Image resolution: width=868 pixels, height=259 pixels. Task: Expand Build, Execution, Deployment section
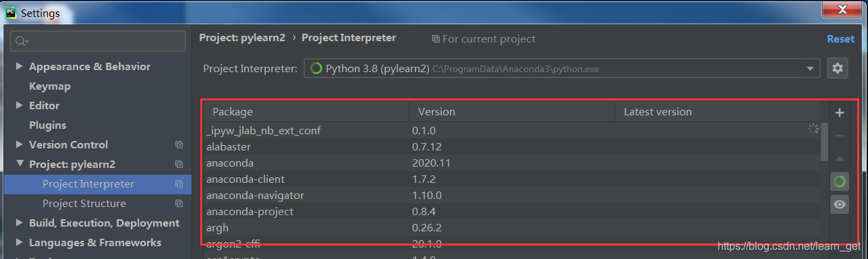[19, 223]
